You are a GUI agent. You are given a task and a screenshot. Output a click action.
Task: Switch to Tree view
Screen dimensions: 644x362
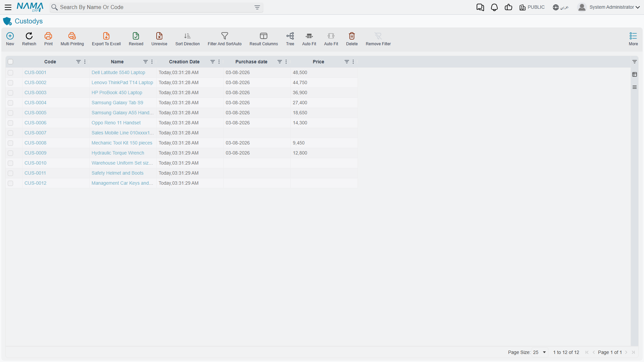pos(290,36)
